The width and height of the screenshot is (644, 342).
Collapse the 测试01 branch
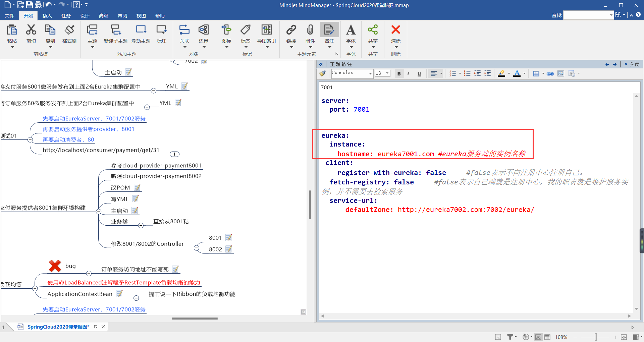point(30,140)
